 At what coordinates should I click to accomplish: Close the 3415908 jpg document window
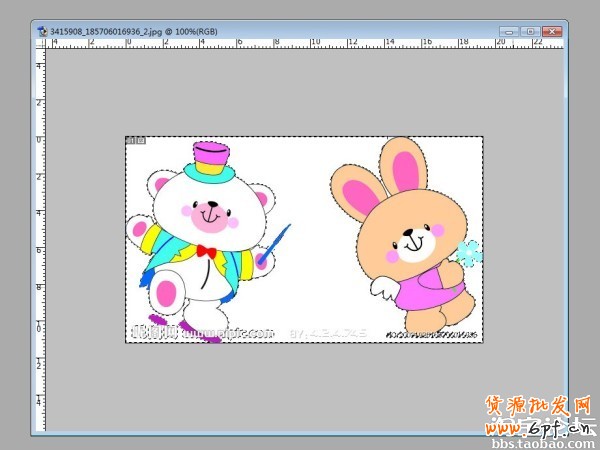(x=550, y=31)
